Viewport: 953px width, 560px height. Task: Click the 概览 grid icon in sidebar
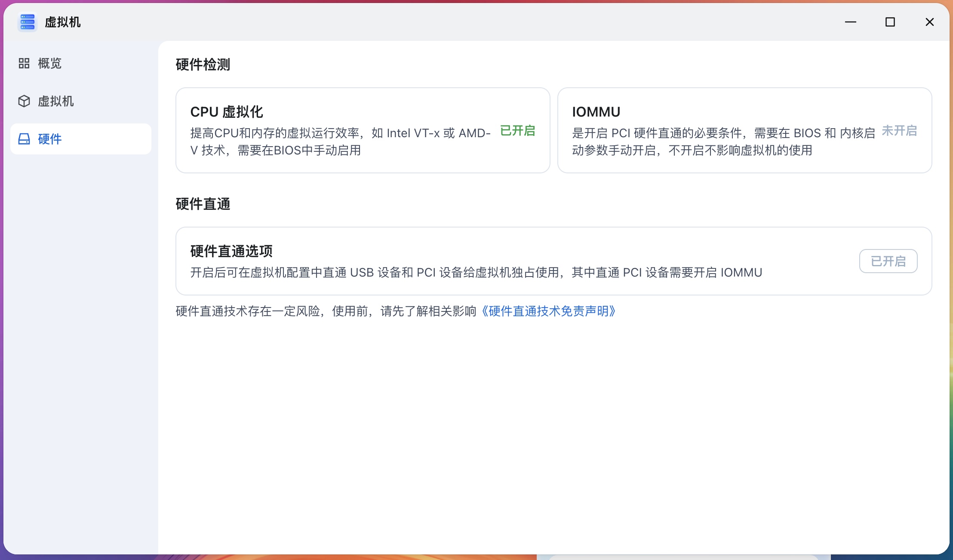click(x=24, y=63)
